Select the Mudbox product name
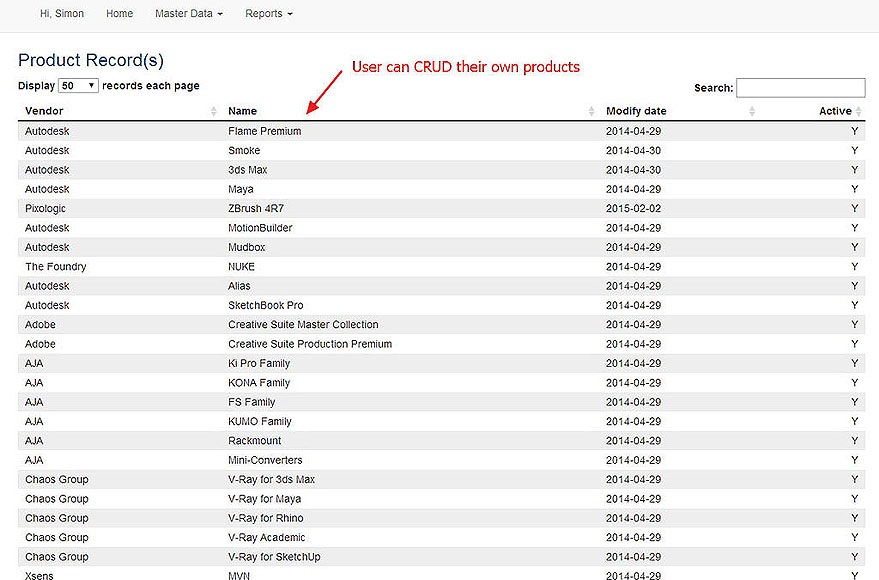The image size is (879, 580). coord(247,247)
